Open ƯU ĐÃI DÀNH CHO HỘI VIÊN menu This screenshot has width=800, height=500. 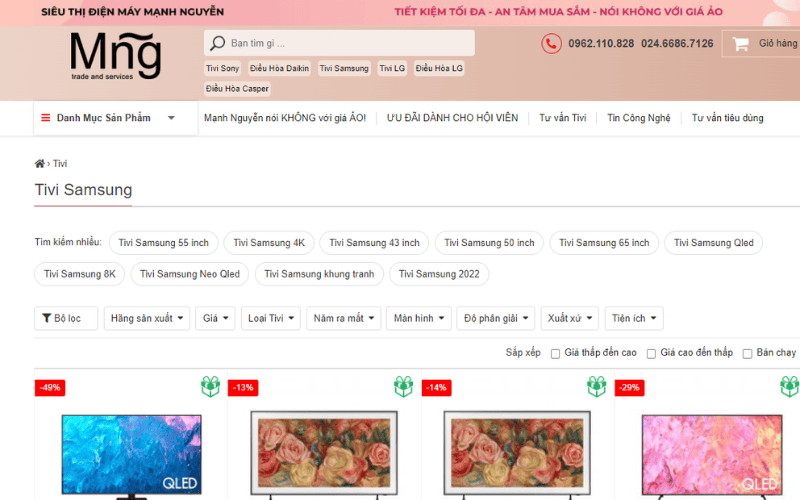tap(452, 118)
